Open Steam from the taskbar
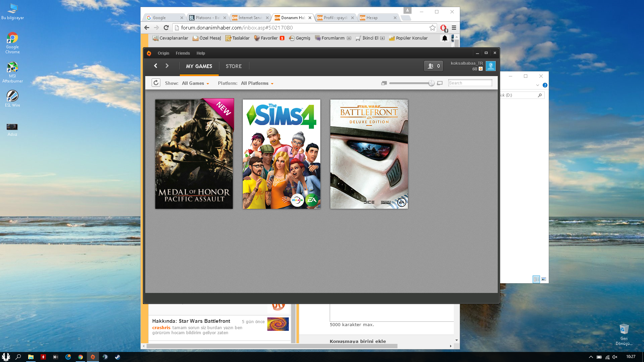The image size is (644, 362). coord(117,357)
